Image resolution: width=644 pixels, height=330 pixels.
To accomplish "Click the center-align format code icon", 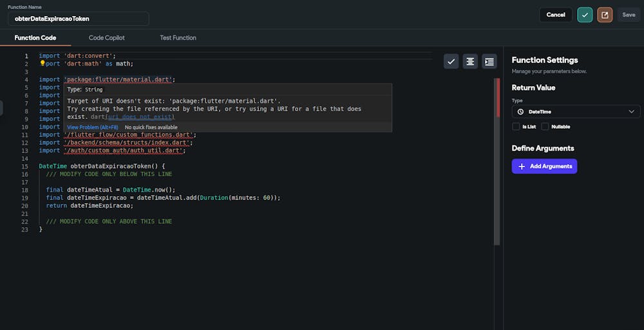I will pos(471,61).
